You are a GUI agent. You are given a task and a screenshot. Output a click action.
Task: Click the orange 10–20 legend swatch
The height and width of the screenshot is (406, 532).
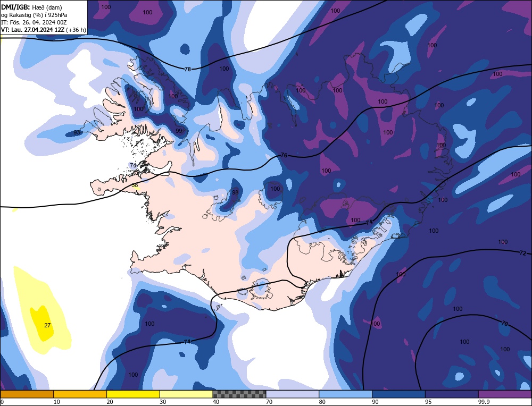[x=80, y=394]
